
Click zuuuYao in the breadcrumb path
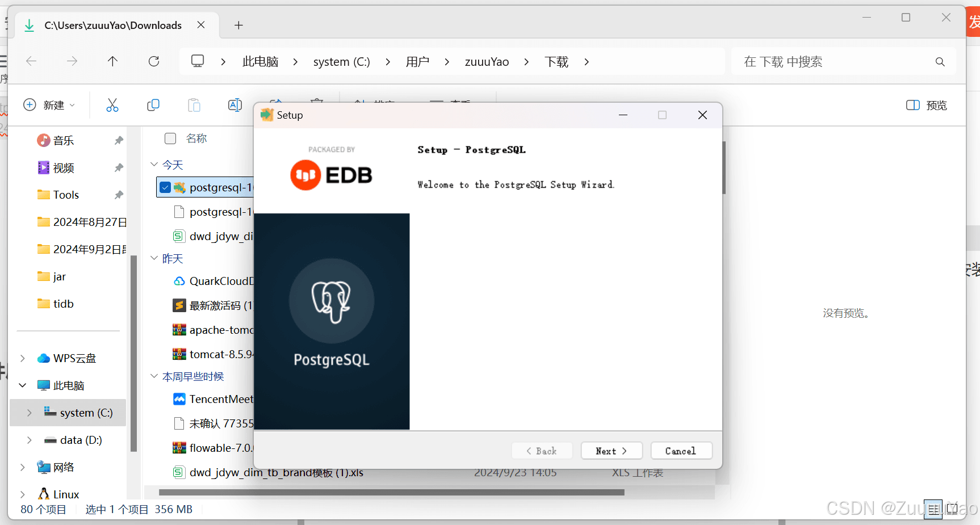point(487,61)
